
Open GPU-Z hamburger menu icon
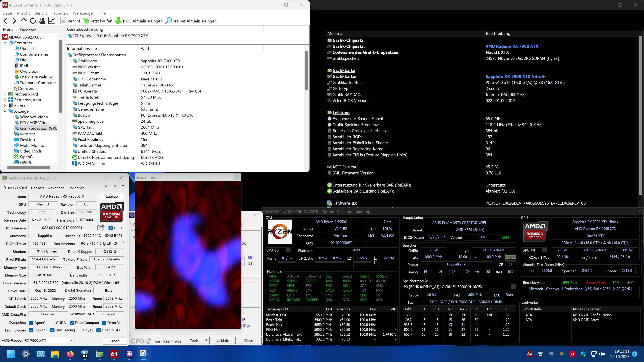click(123, 186)
